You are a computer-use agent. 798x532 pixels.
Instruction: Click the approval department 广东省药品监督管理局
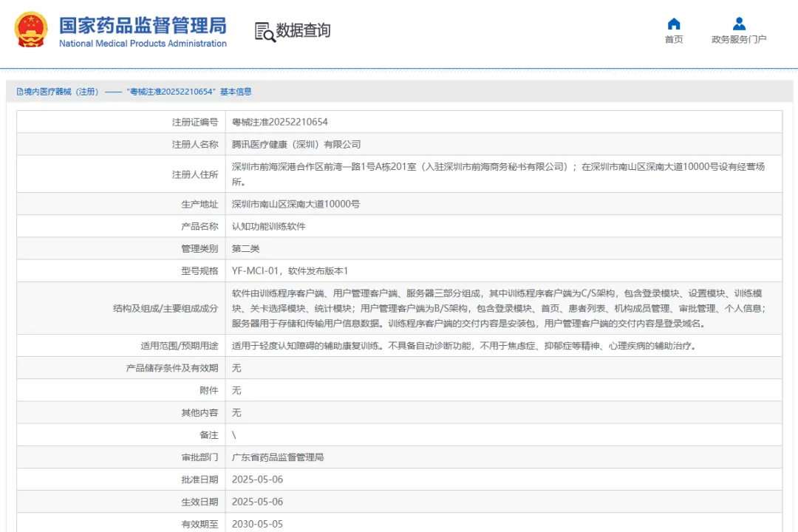[x=278, y=457]
